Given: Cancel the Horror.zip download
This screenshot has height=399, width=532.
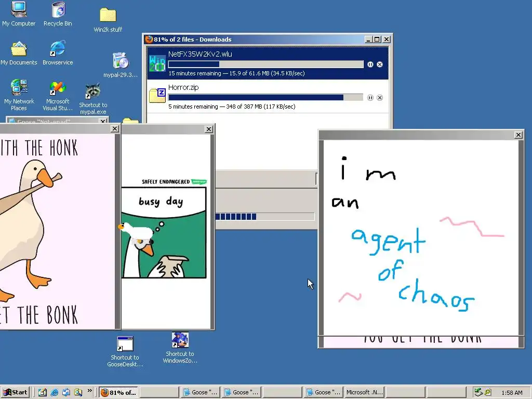Looking at the screenshot, I should pos(380,98).
